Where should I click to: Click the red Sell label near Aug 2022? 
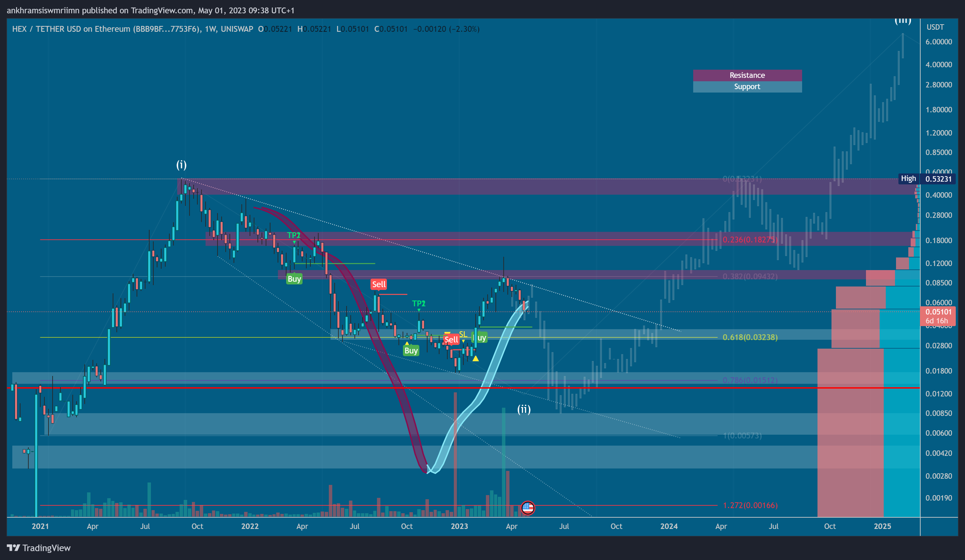tap(378, 284)
